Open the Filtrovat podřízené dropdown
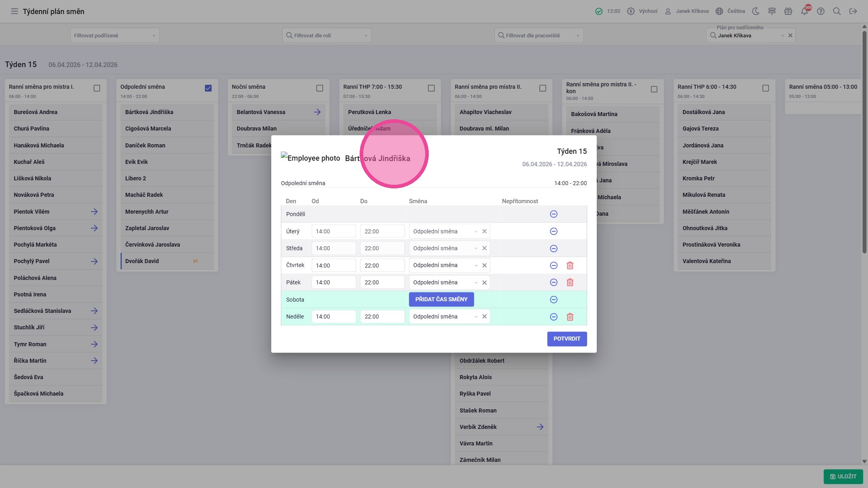868x488 pixels. pos(115,35)
